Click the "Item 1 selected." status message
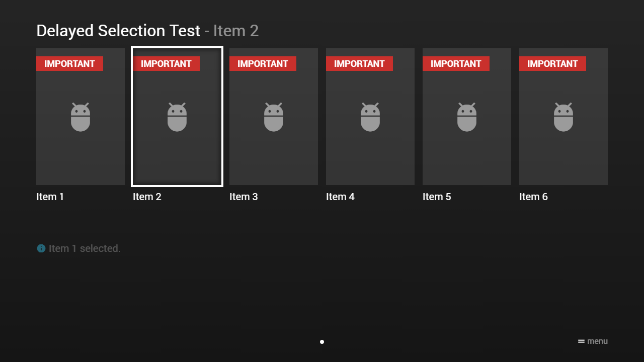The image size is (644, 362). (85, 248)
